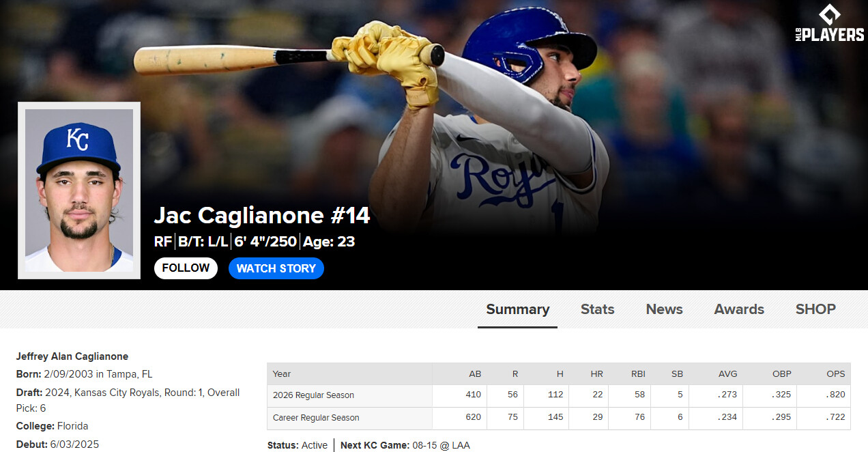Select the 2026 stolen bases value 5
Screen dimensions: 868x452
tap(680, 395)
